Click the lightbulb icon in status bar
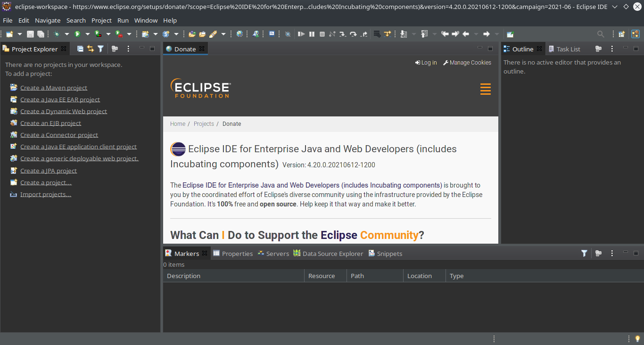The width and height of the screenshot is (644, 345). point(637,338)
